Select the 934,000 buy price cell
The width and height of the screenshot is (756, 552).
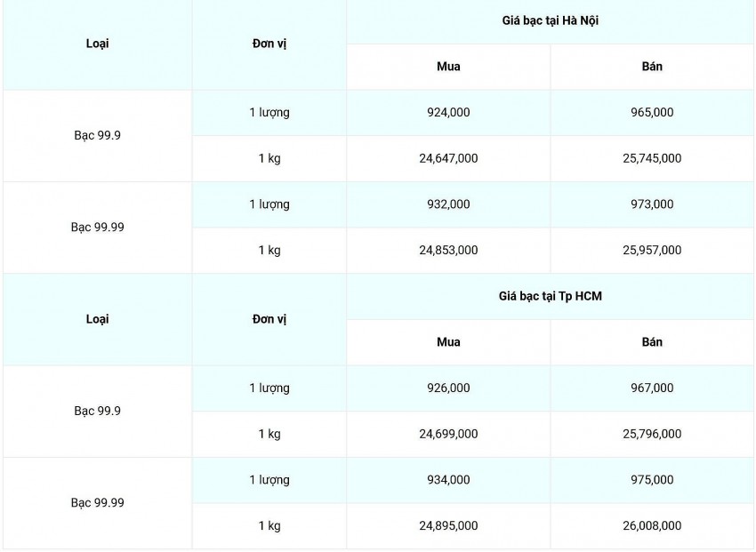pyautogui.click(x=448, y=480)
